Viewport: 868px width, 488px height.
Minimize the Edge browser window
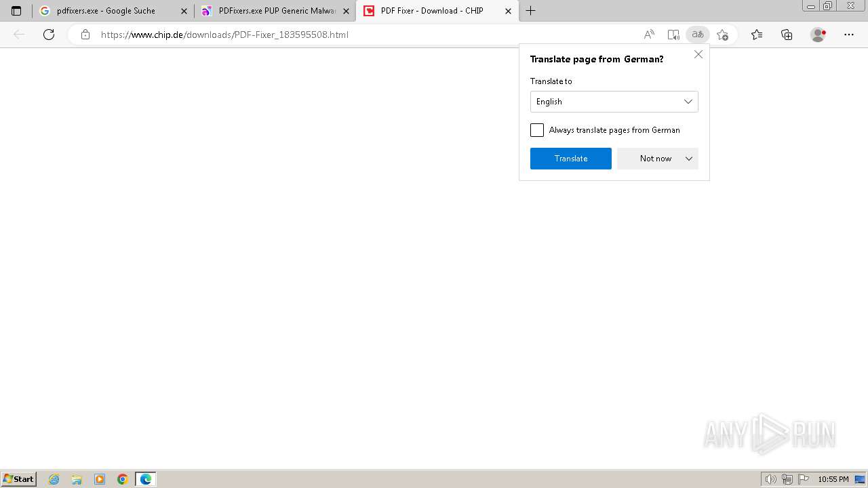810,6
